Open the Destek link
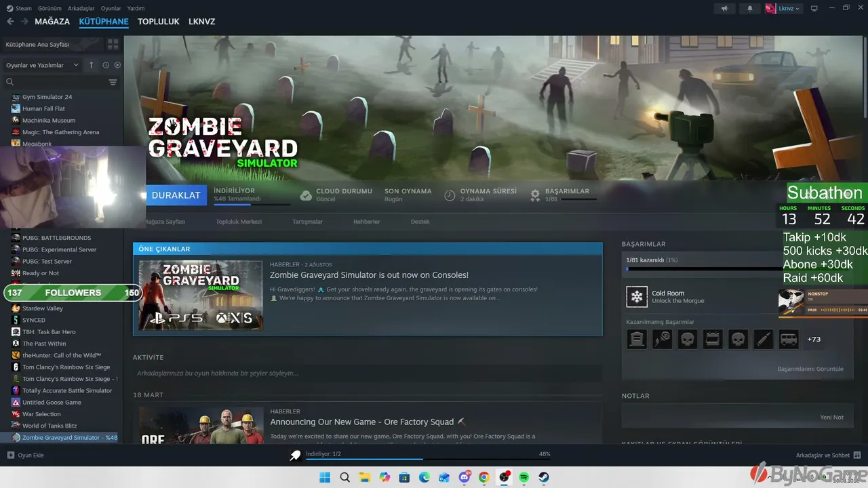Viewport: 868px width, 488px height. pyautogui.click(x=420, y=222)
